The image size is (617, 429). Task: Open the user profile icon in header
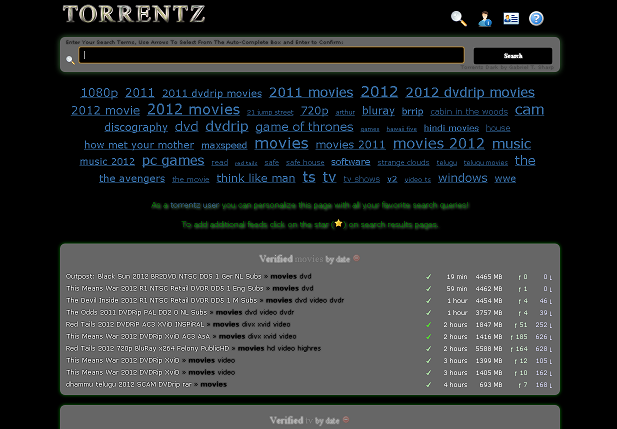point(485,18)
